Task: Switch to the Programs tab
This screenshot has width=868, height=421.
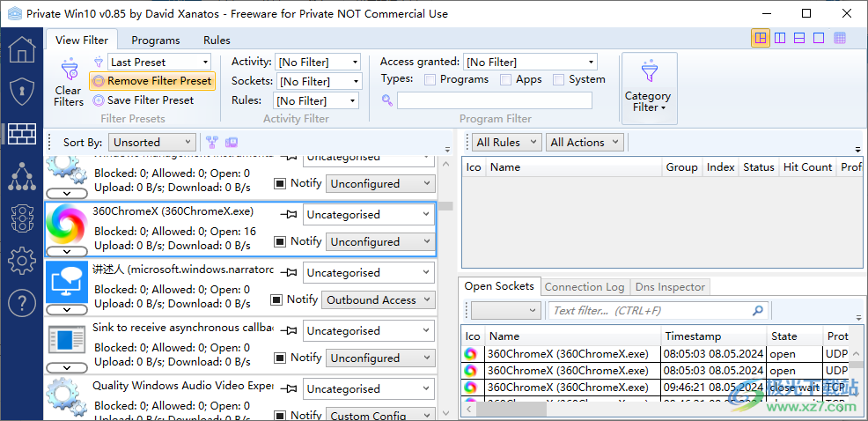Action: click(155, 41)
